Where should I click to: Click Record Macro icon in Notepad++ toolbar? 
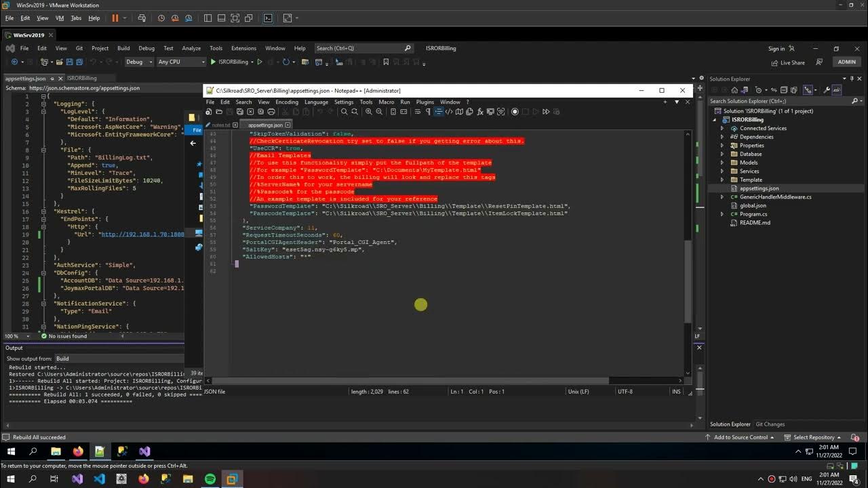click(x=515, y=112)
